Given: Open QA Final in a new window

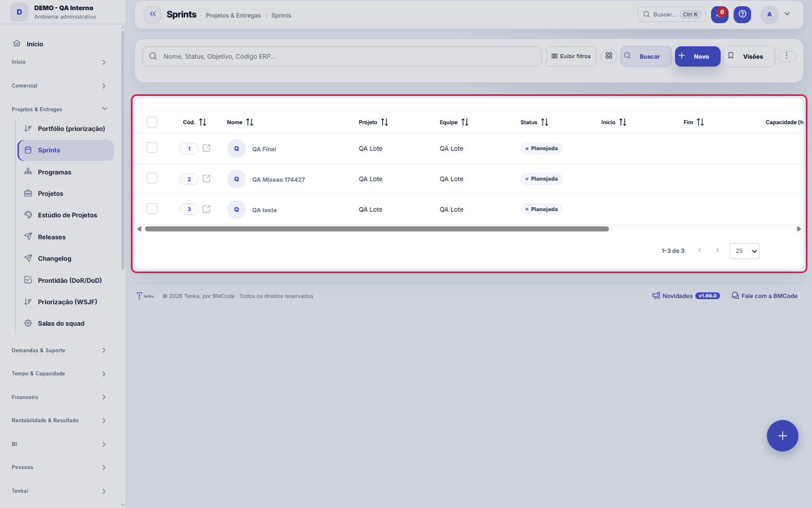Looking at the screenshot, I should coord(206,148).
